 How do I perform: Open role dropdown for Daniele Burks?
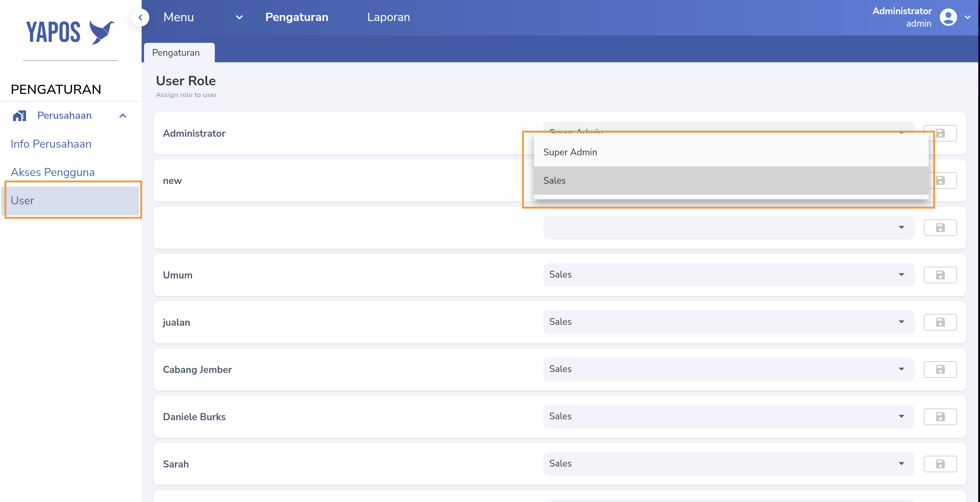pyautogui.click(x=728, y=416)
